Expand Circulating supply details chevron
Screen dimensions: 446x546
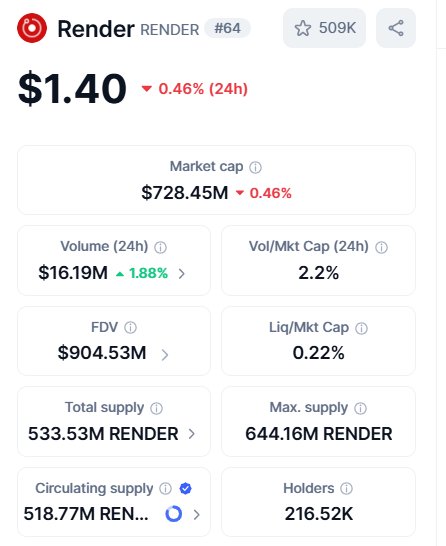tap(197, 514)
